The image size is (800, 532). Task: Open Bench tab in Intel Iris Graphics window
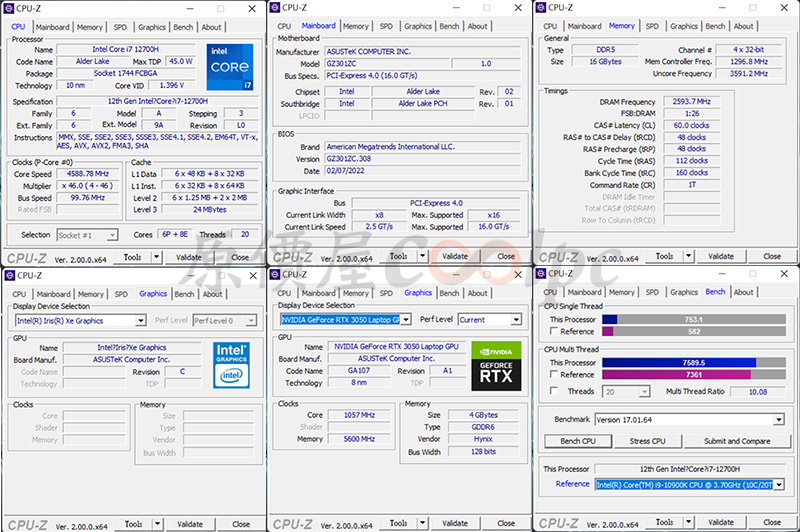click(184, 294)
